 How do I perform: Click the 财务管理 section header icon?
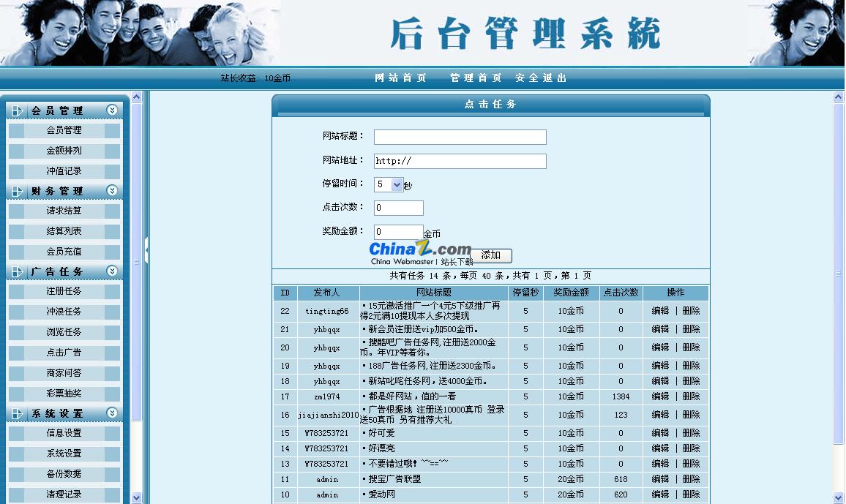coord(16,190)
